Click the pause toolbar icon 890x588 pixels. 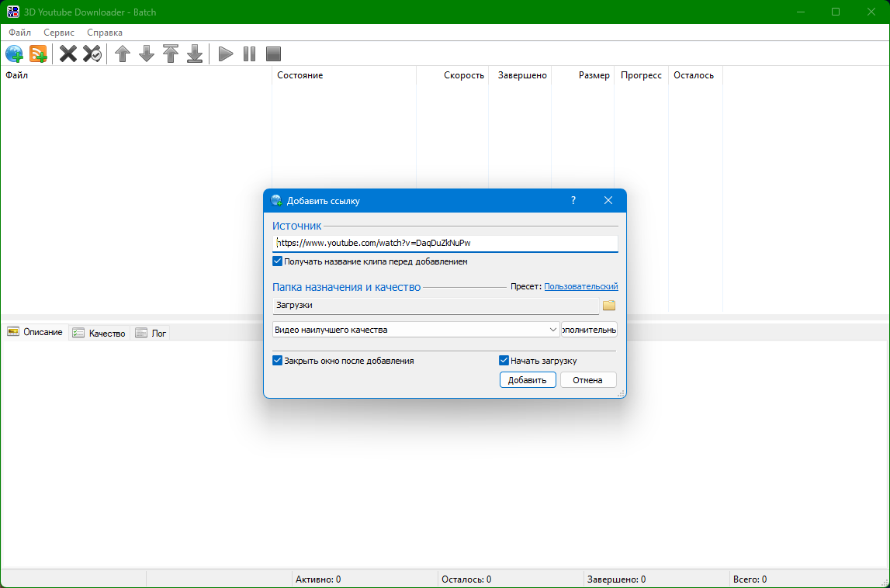(x=249, y=54)
